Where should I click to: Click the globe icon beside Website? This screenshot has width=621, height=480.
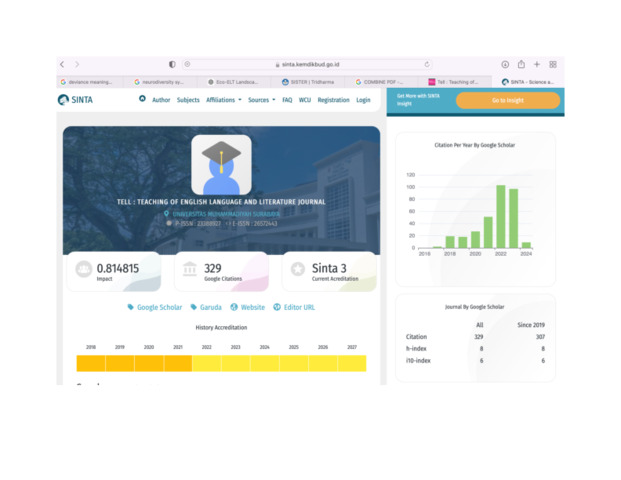[x=234, y=307]
